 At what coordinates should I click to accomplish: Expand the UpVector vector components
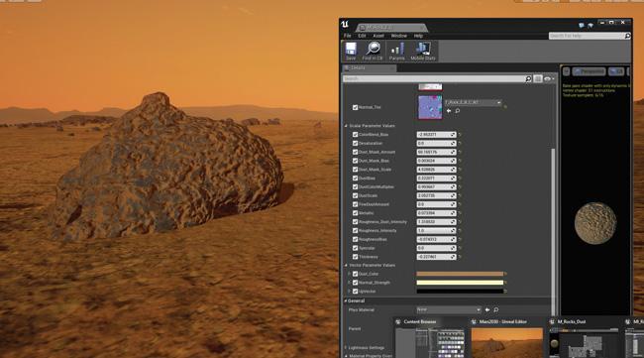click(x=349, y=291)
